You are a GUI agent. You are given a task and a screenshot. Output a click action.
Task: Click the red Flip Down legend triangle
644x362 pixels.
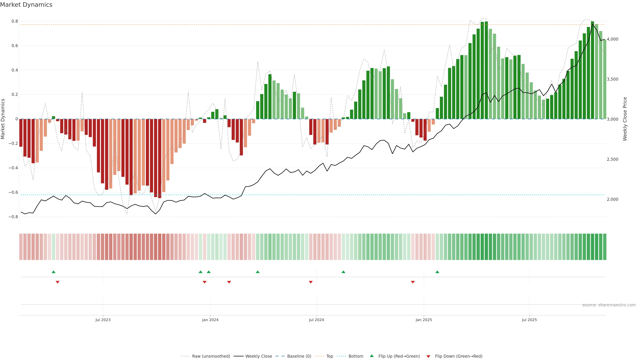(x=428, y=356)
